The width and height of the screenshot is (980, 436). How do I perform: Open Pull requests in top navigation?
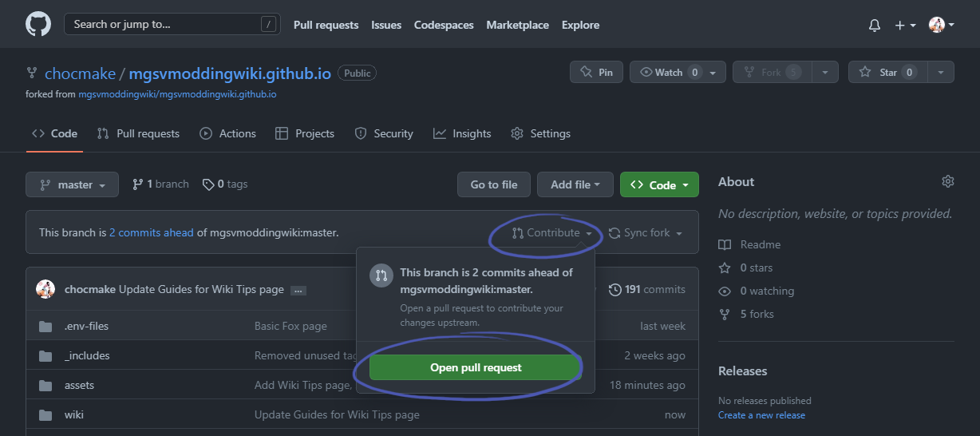[326, 25]
